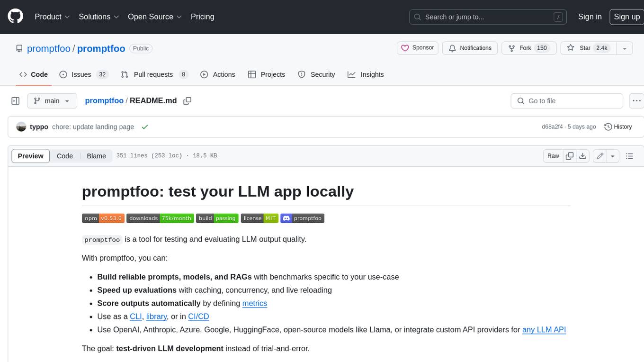Download the raw file
The height and width of the screenshot is (362, 644).
click(583, 156)
